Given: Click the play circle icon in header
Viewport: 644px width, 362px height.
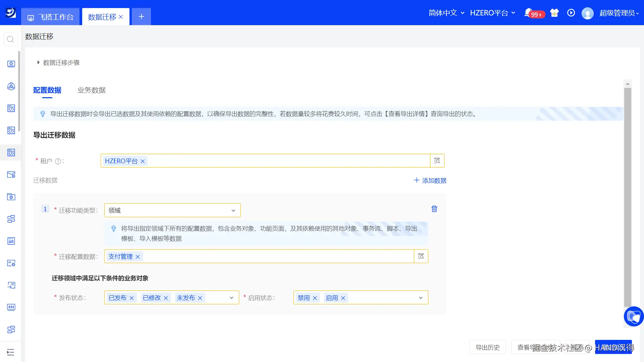Looking at the screenshot, I should [571, 13].
